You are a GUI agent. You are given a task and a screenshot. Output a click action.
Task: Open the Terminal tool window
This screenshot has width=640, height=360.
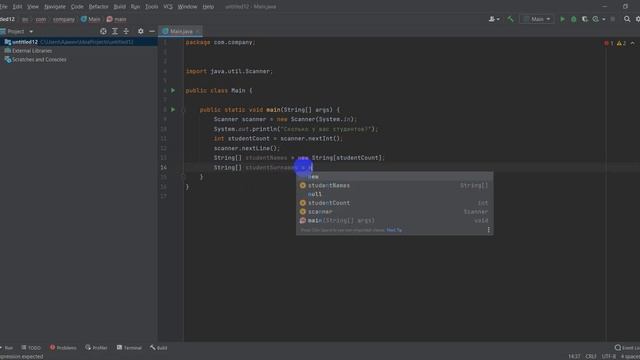[x=129, y=348]
